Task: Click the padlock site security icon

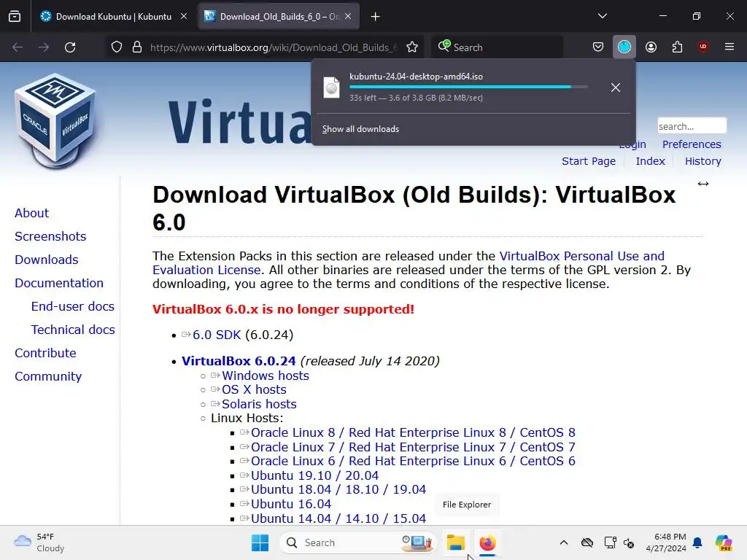Action: pos(137,47)
